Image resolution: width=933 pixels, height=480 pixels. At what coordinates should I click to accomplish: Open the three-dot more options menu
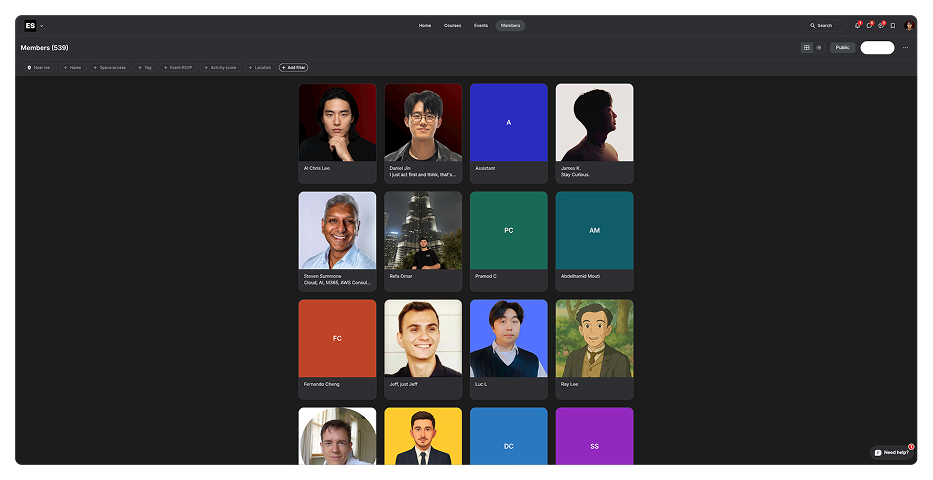(906, 48)
